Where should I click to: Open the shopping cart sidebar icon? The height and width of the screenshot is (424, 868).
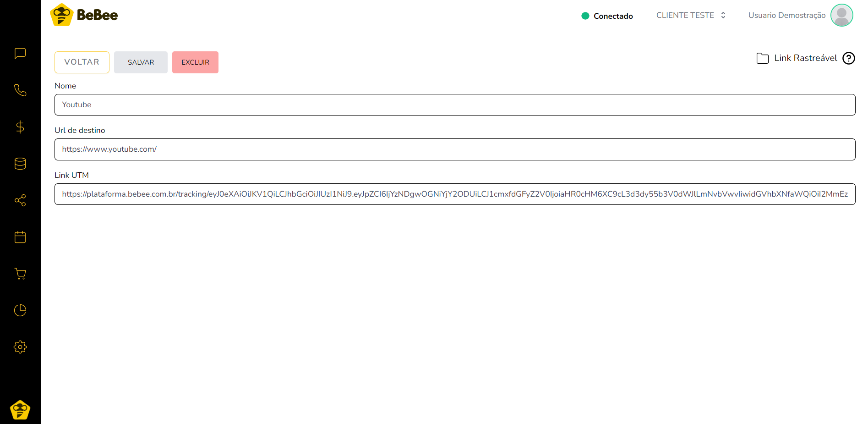click(20, 274)
